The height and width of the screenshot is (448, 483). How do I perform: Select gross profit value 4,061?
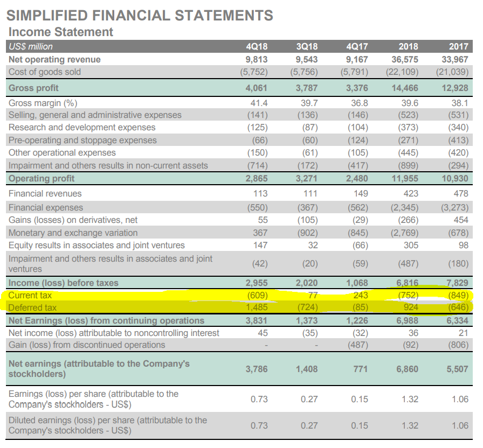256,88
